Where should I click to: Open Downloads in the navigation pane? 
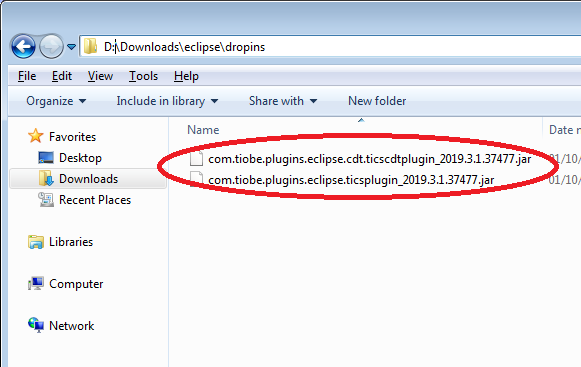(x=89, y=179)
